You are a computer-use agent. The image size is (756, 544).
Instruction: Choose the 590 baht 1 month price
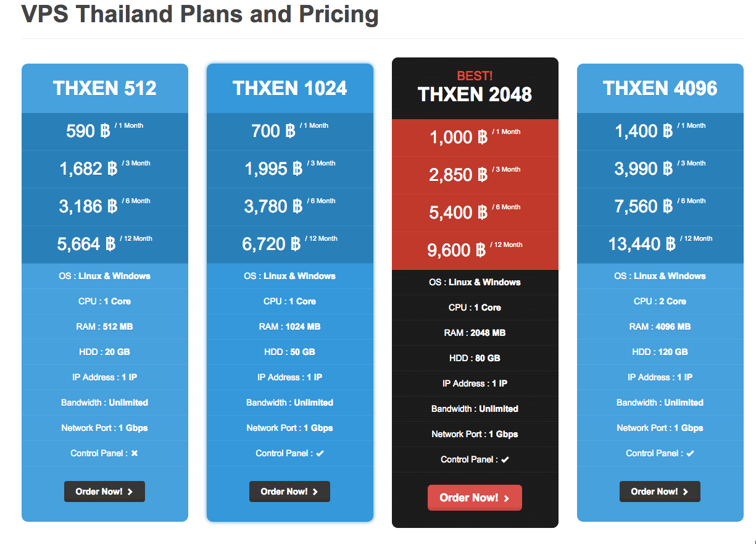click(x=104, y=131)
